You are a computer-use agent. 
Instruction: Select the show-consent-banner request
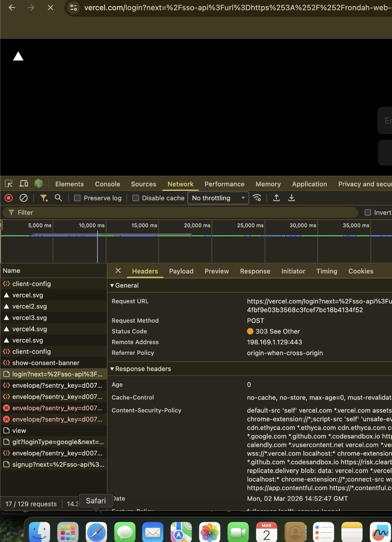[53, 363]
